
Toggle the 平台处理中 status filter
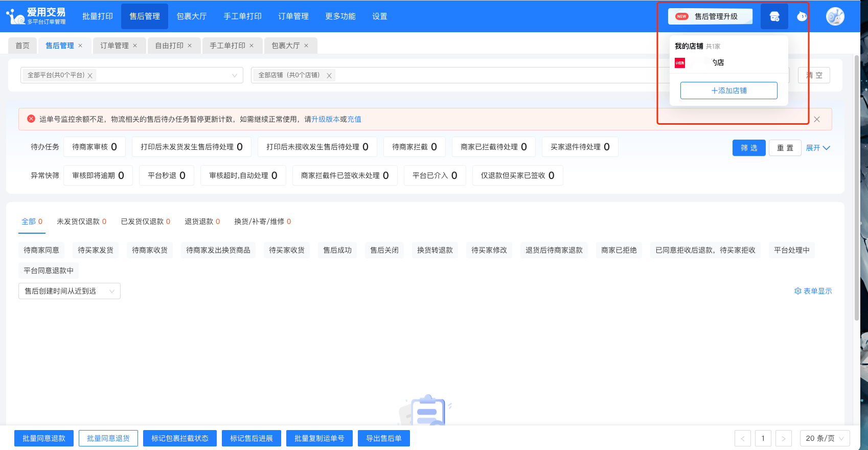coord(791,250)
